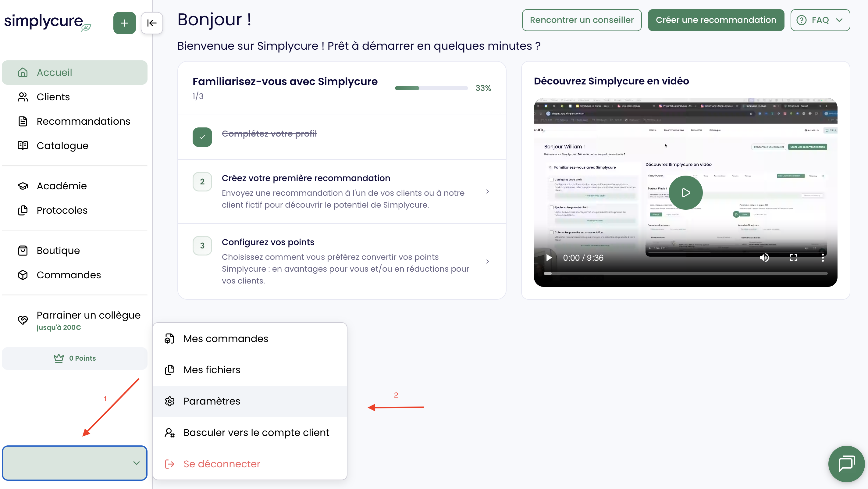Click the simplycure logo
The height and width of the screenshot is (489, 868).
tap(48, 22)
